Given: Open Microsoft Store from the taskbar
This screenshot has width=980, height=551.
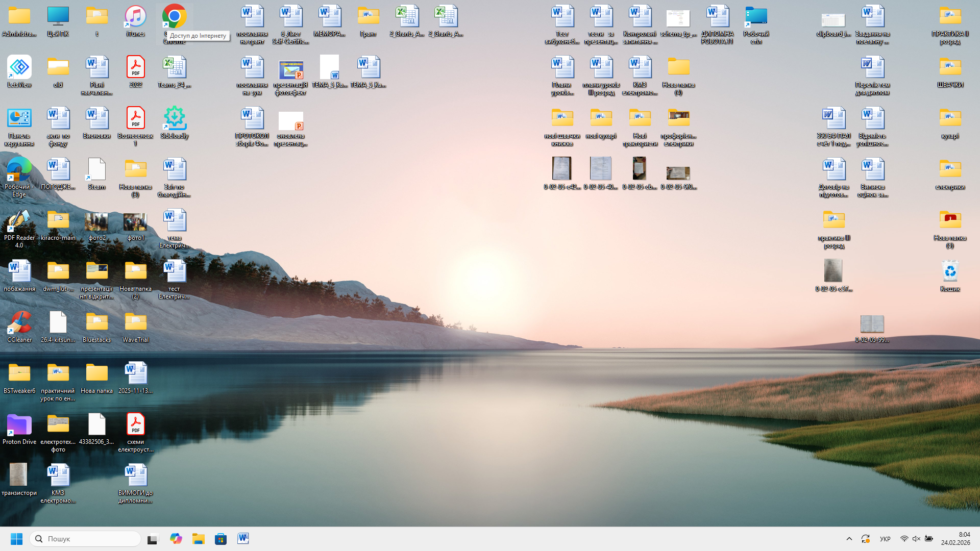Looking at the screenshot, I should point(220,539).
